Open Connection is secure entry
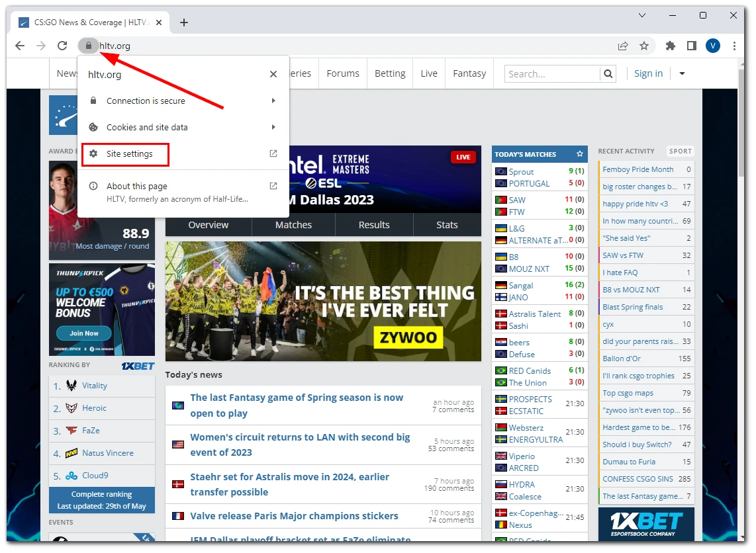 pos(183,101)
